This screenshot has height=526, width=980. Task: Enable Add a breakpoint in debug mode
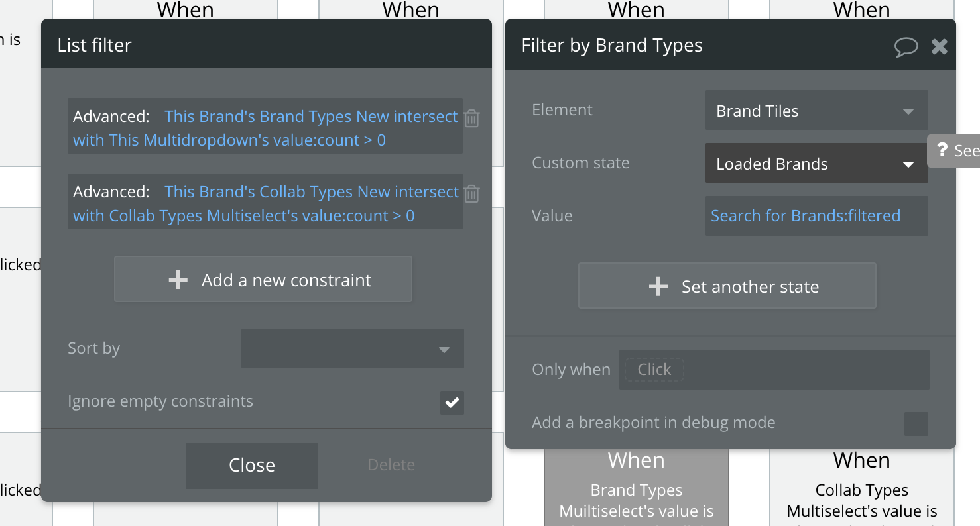tap(916, 423)
